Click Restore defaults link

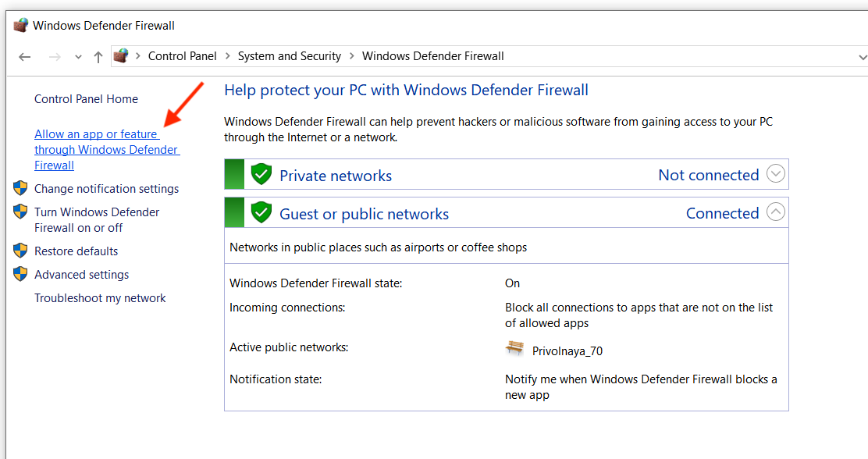click(x=76, y=251)
